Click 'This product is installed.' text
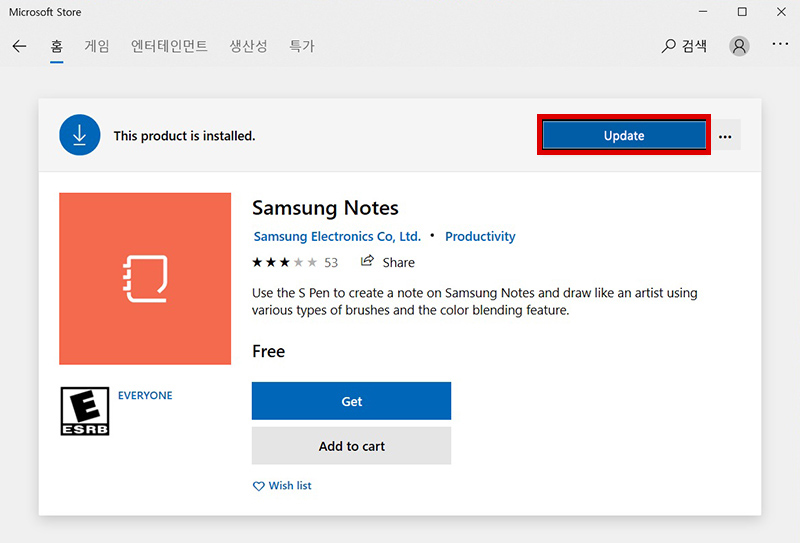 184,136
